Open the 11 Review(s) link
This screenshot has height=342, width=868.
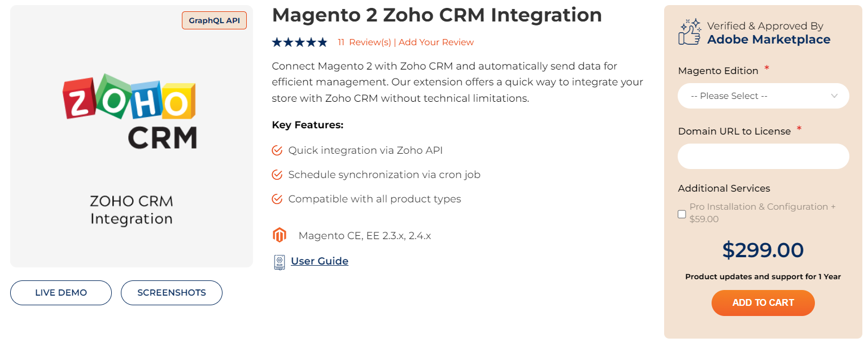[x=365, y=42]
